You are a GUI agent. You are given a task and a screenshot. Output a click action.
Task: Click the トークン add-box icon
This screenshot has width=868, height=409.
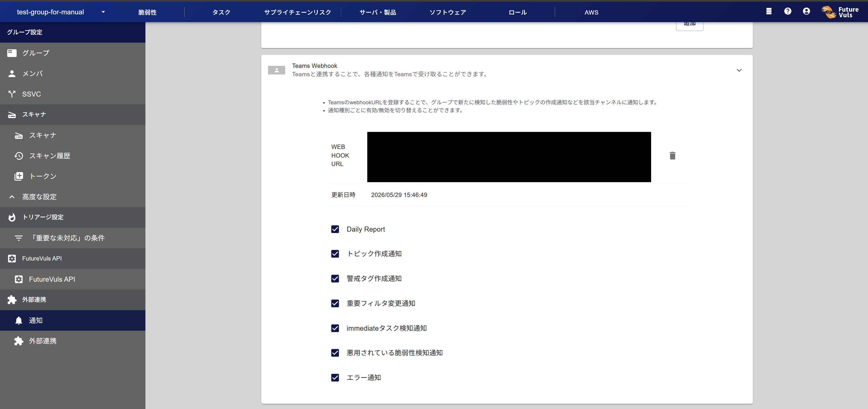coord(18,176)
